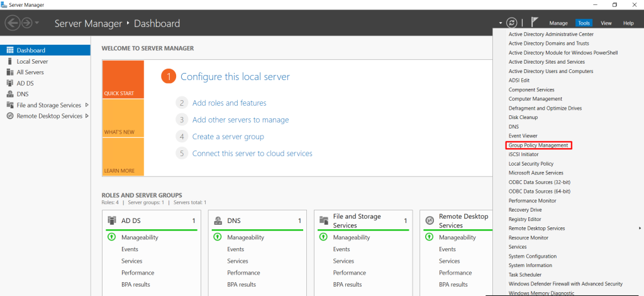Viewport: 644px width, 296px height.
Task: Expand Remote Desktop Services sidebar arrow
Action: pyautogui.click(x=87, y=116)
